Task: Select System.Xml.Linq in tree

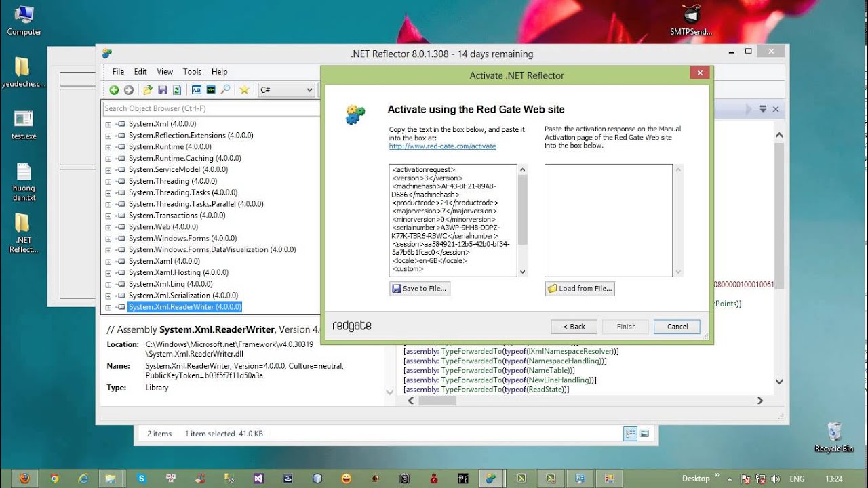Action: point(170,284)
